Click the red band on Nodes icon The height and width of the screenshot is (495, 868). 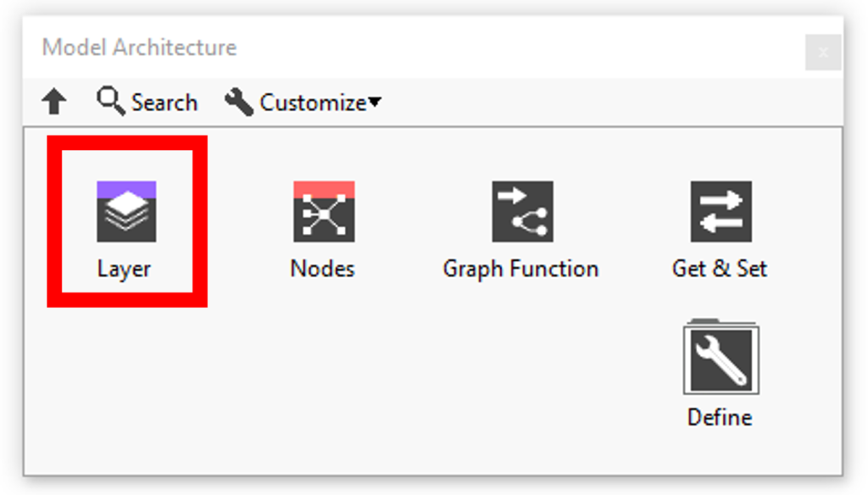[x=324, y=189]
